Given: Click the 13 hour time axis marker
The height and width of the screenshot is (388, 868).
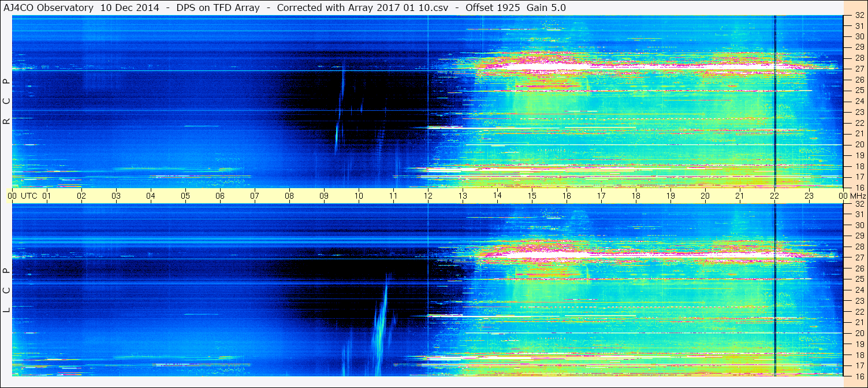Looking at the screenshot, I should click(463, 196).
